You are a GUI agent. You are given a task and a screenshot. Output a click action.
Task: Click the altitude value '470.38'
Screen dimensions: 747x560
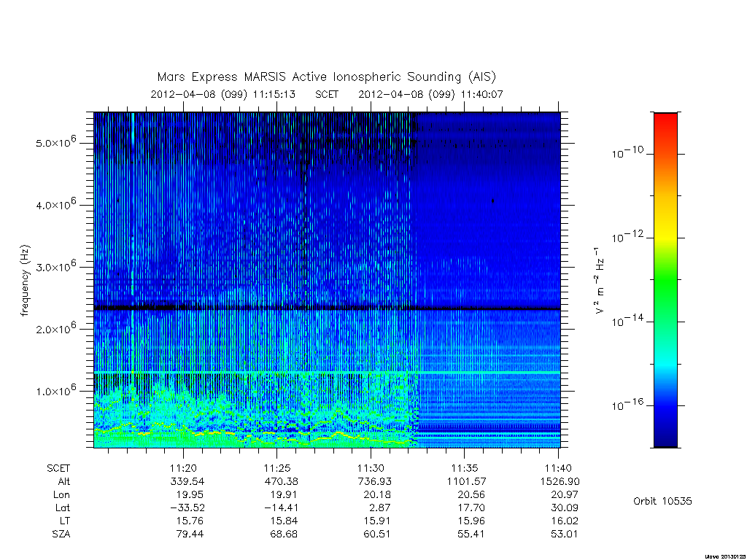(x=281, y=481)
